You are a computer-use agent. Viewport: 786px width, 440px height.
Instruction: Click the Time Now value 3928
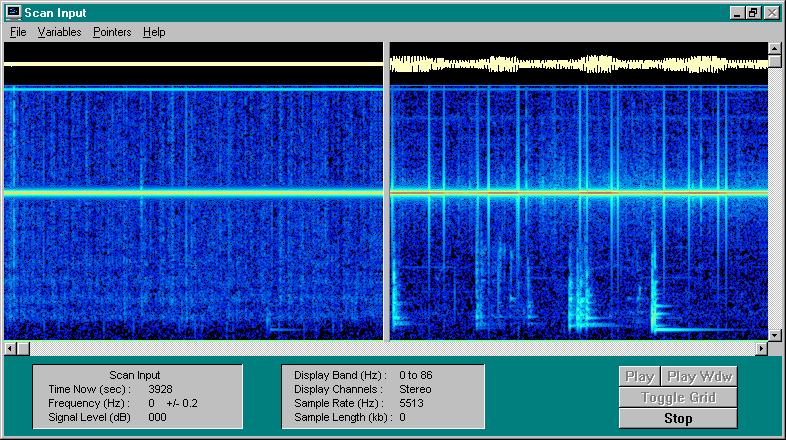[x=160, y=389]
